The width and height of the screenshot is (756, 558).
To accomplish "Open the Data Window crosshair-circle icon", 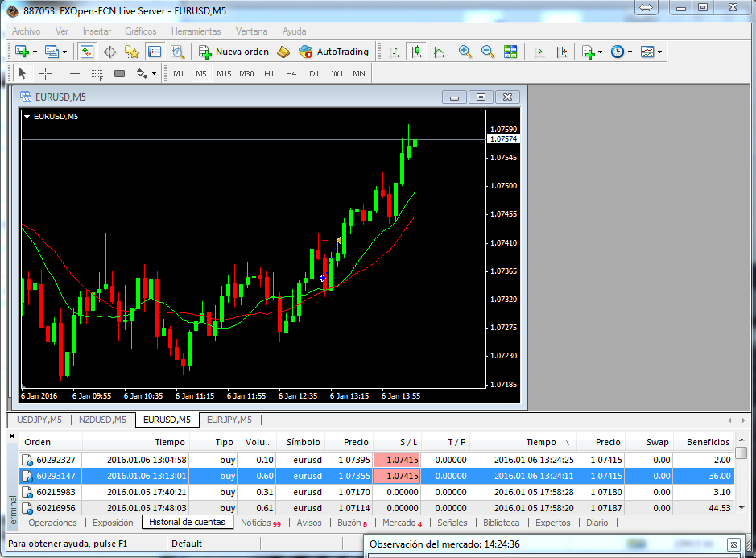I will (x=110, y=52).
